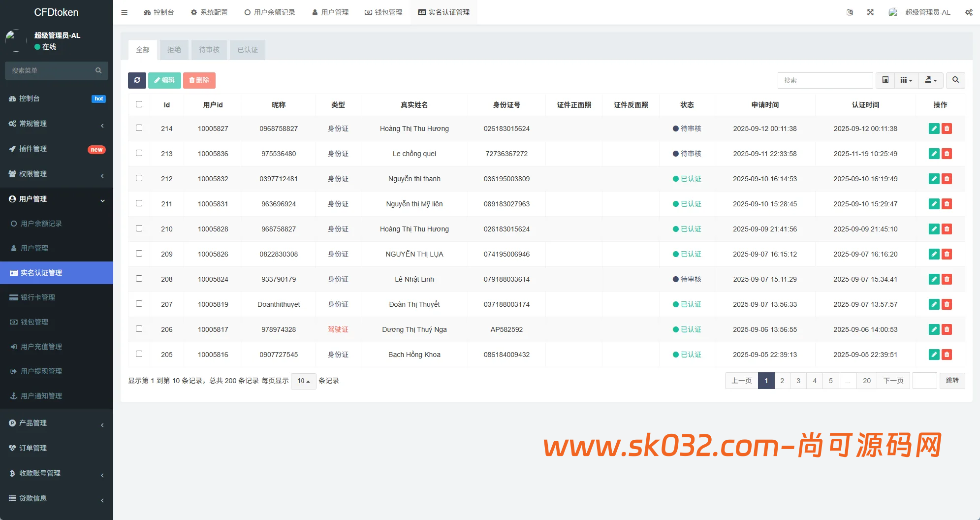Delete record 209 with red trash icon
The height and width of the screenshot is (520, 980).
pos(947,255)
